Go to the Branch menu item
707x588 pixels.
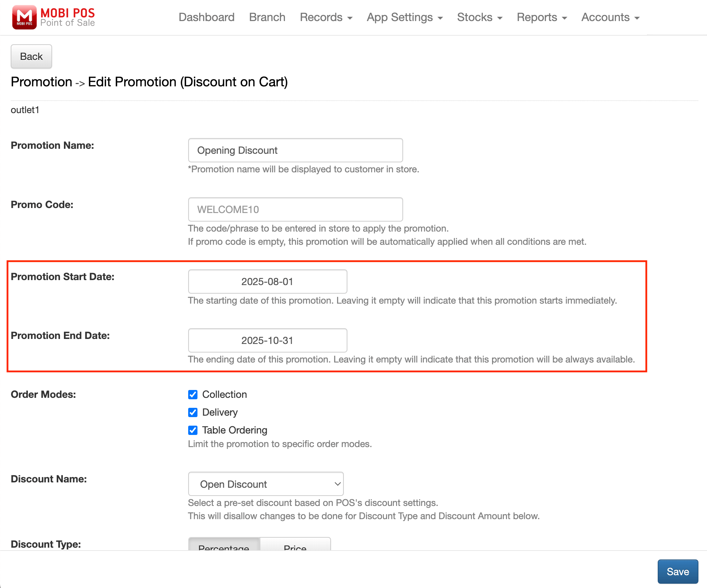pos(267,17)
